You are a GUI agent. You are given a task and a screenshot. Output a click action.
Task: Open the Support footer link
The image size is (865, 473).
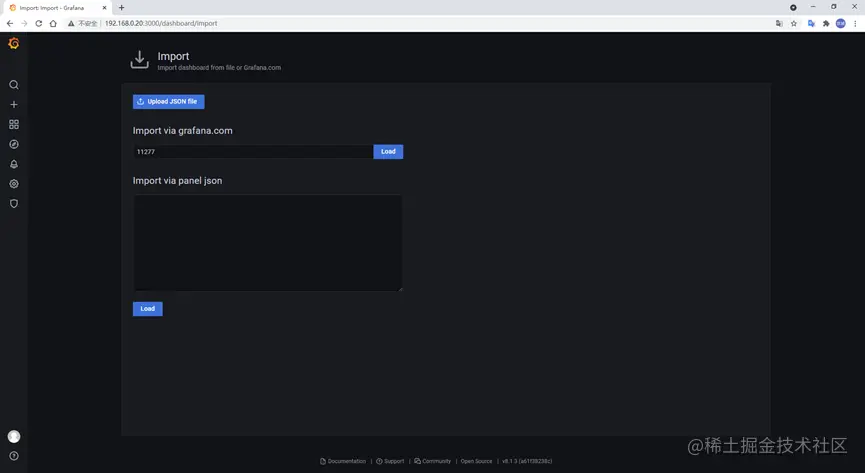pyautogui.click(x=390, y=461)
